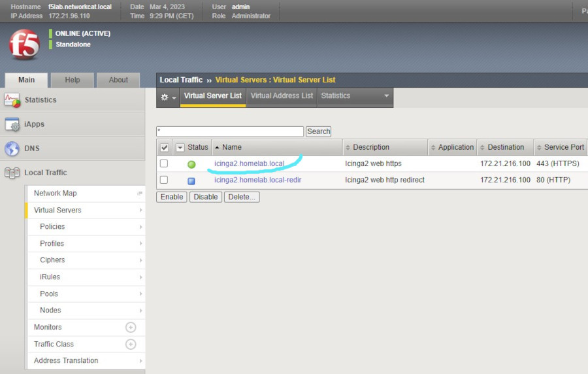This screenshot has width=588, height=374.
Task: Open the Status filter dropdown in table header
Action: tap(180, 147)
